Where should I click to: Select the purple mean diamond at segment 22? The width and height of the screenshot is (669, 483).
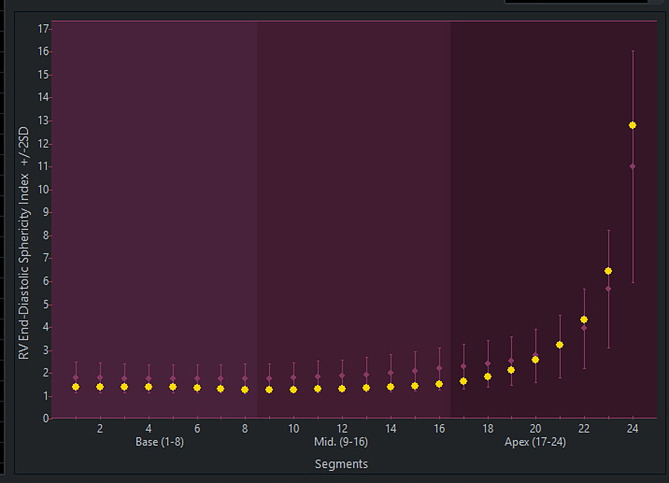(584, 328)
